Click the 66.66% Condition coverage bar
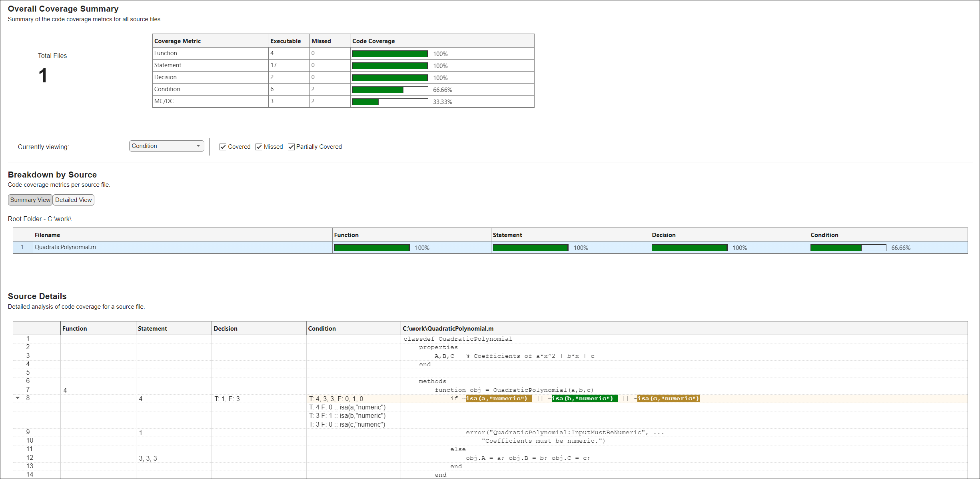The image size is (980, 479). [848, 247]
